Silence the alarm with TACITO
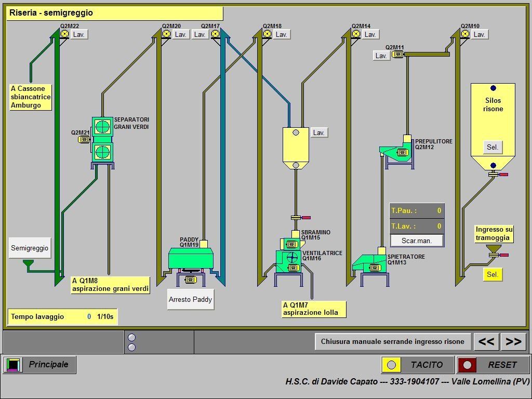 tap(418, 365)
